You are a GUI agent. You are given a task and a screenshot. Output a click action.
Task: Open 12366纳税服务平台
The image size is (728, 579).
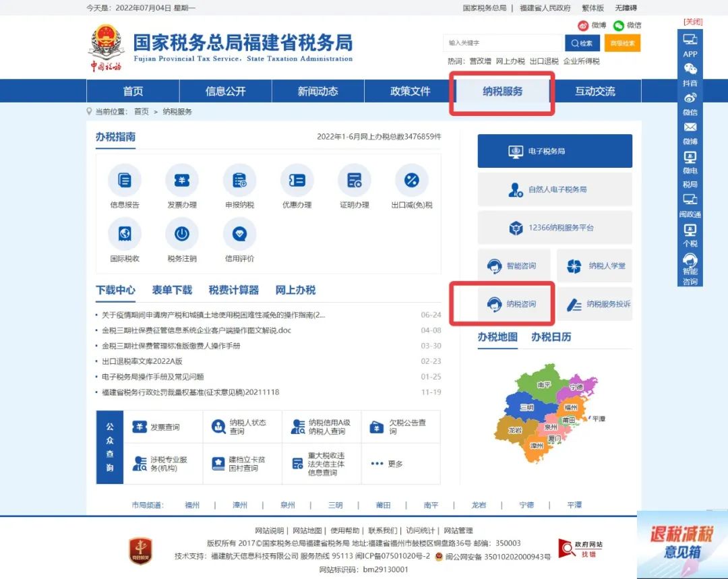point(555,228)
